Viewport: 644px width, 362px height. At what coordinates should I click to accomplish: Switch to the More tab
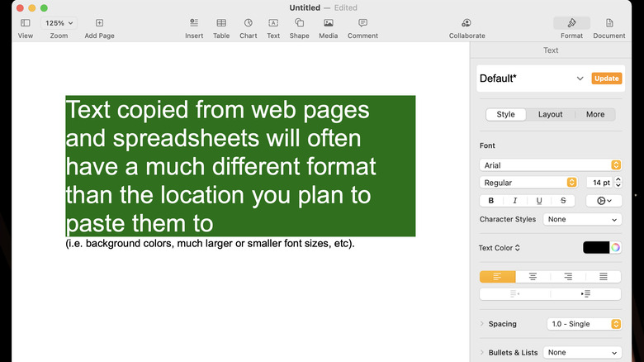coord(595,115)
